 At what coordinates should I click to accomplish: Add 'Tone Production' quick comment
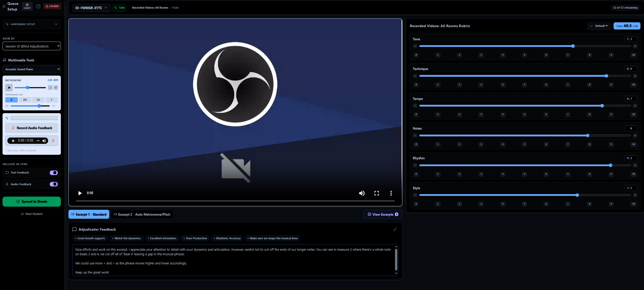[x=195, y=238]
